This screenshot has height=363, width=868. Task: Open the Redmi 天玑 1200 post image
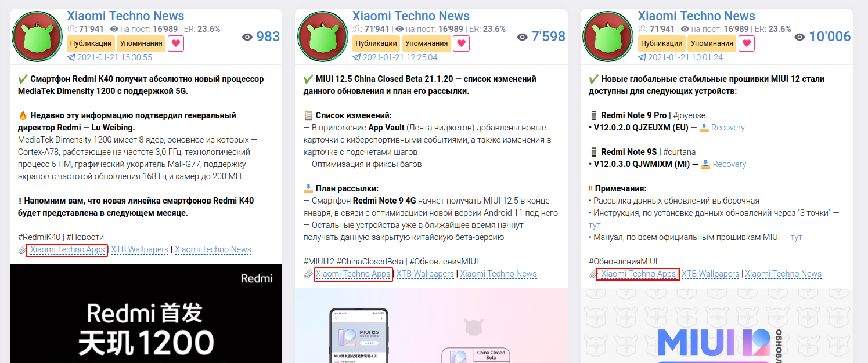click(x=146, y=313)
